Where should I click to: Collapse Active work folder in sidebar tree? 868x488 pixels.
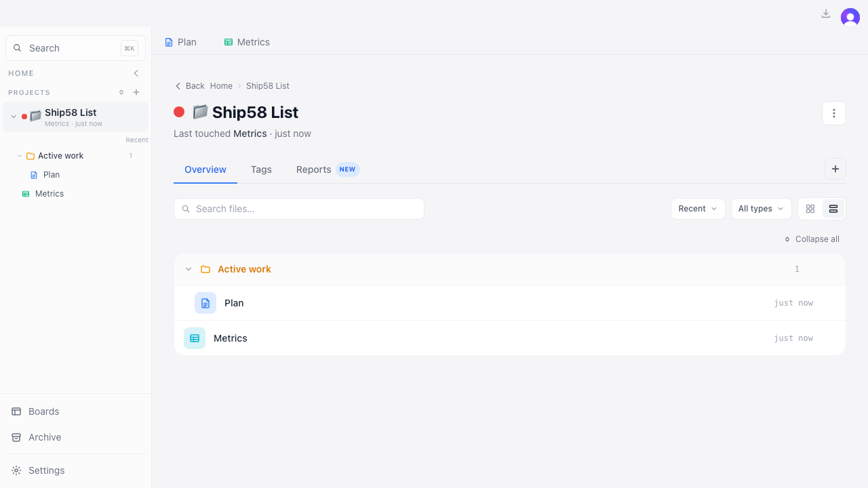point(20,156)
